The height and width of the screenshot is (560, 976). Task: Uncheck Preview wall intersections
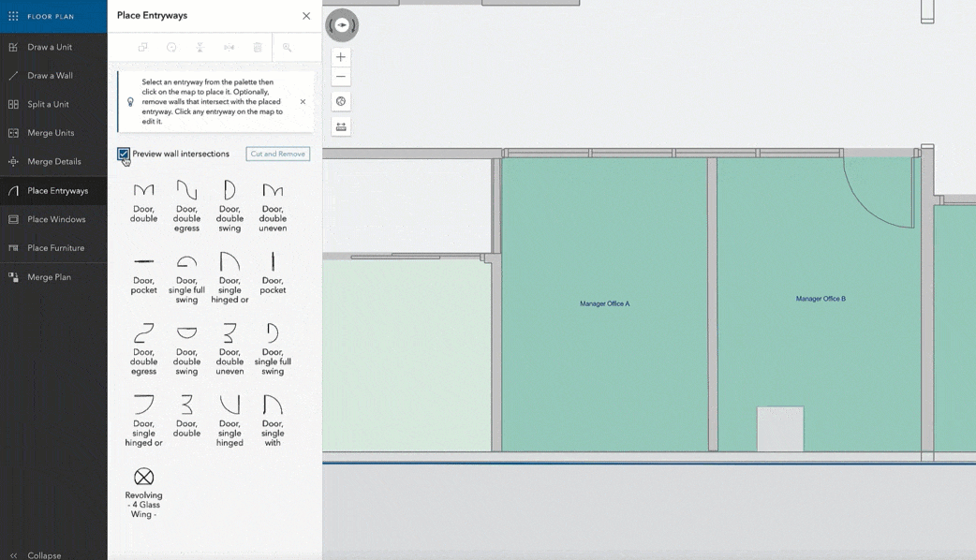tap(123, 154)
